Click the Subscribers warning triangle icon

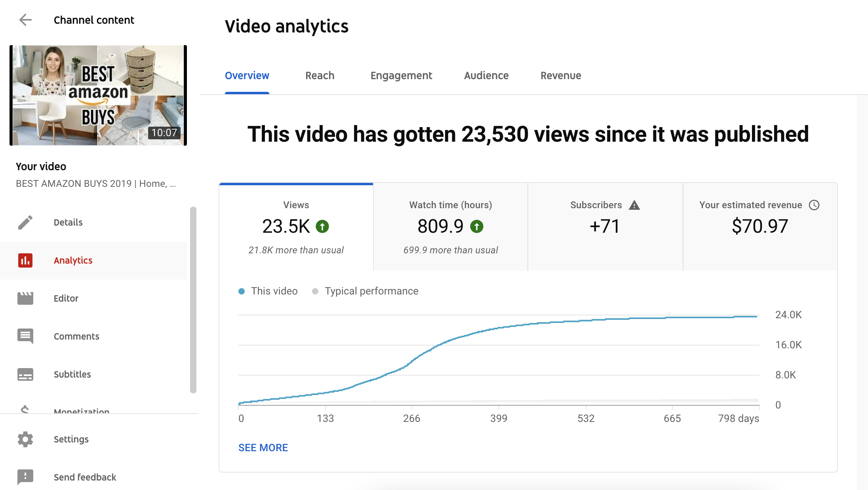tap(634, 205)
